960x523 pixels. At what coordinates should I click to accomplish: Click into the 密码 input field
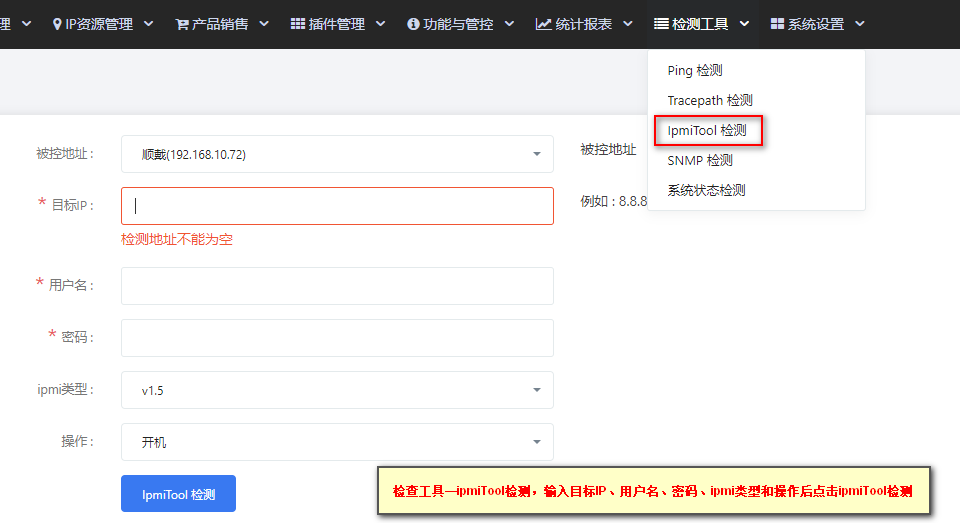pos(337,338)
